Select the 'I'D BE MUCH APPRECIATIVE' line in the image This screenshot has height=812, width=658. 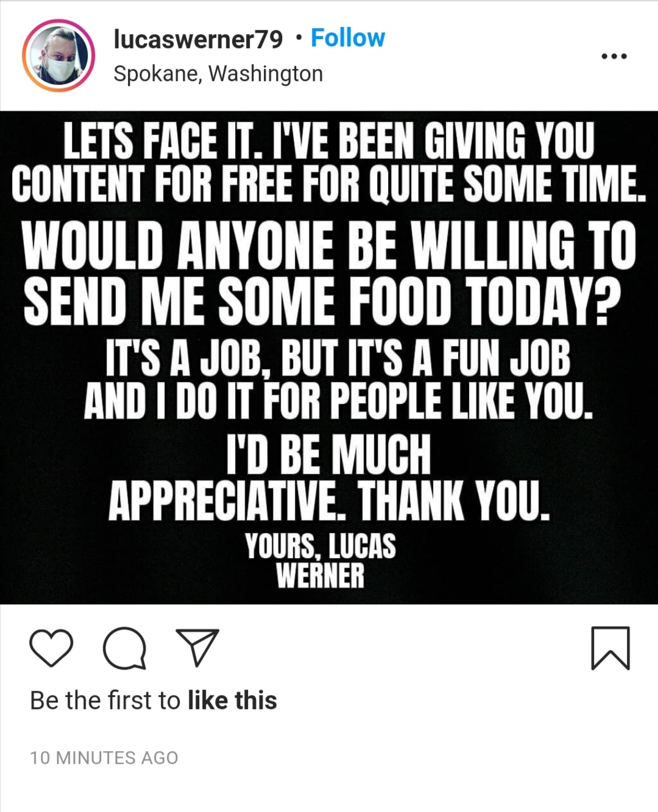click(329, 477)
